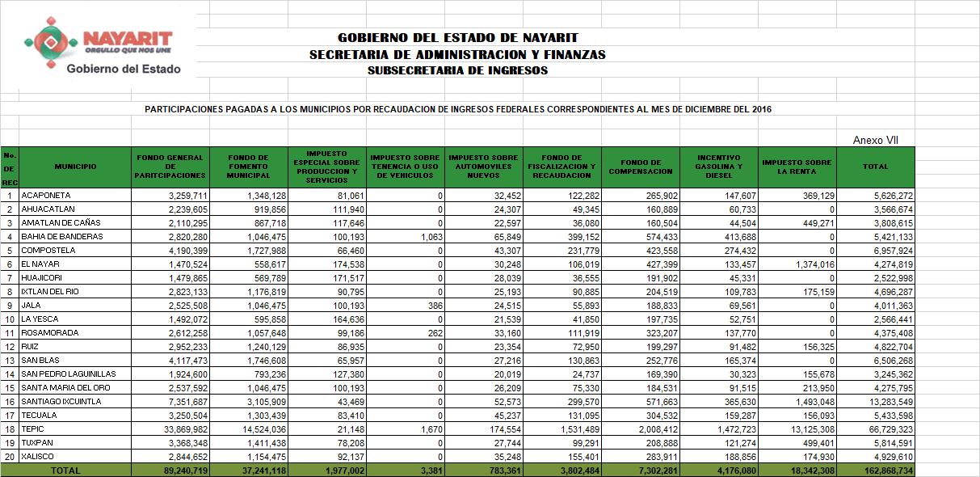980x477 pixels.
Task: Click the TOTAL label in the bottom row
Action: tap(66, 471)
